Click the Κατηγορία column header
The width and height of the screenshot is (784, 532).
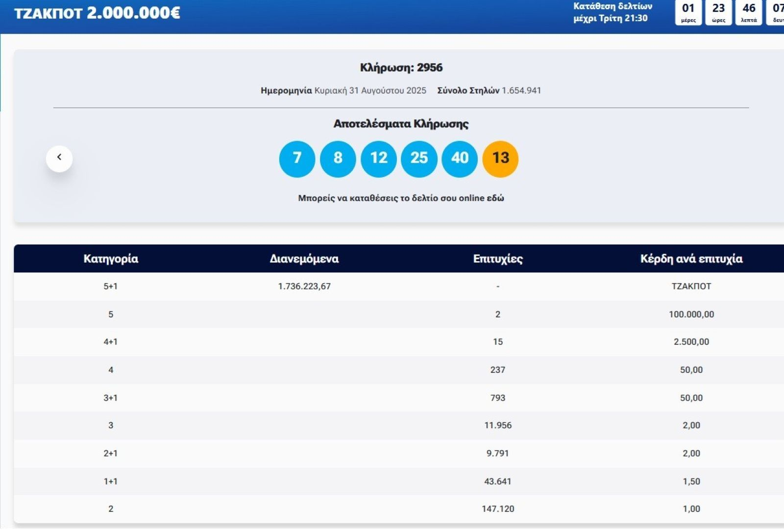[x=111, y=259]
